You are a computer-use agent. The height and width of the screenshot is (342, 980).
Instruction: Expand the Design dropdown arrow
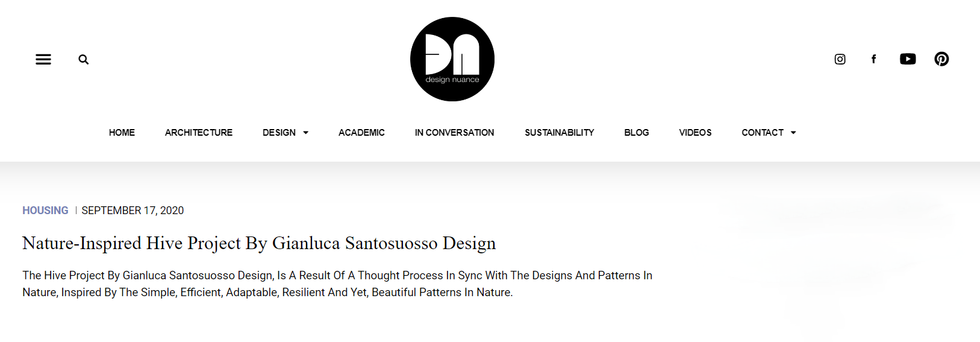click(306, 133)
